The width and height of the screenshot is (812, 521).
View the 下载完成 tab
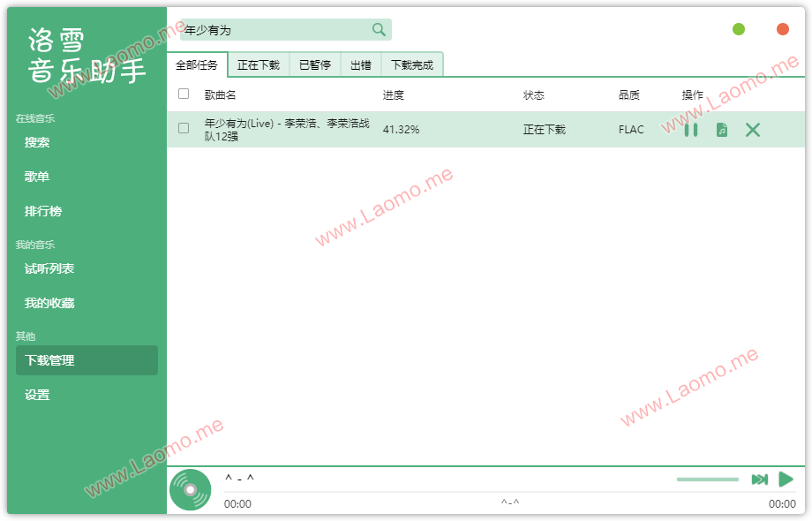click(412, 64)
